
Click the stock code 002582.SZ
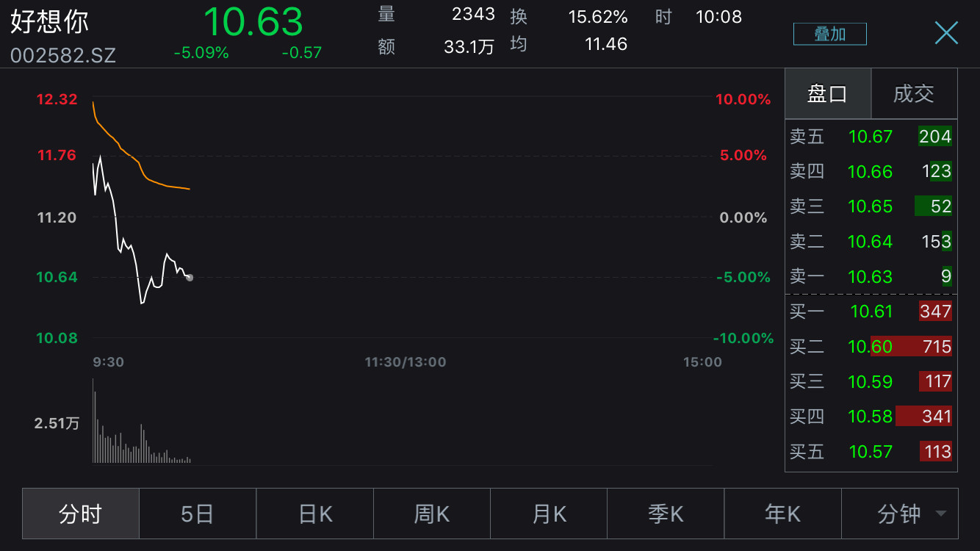63,56
